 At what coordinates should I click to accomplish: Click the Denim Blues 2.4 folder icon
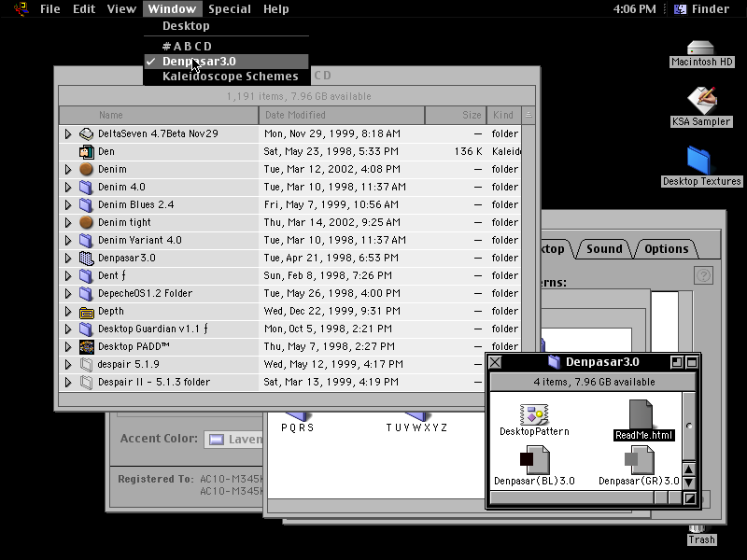pyautogui.click(x=86, y=204)
